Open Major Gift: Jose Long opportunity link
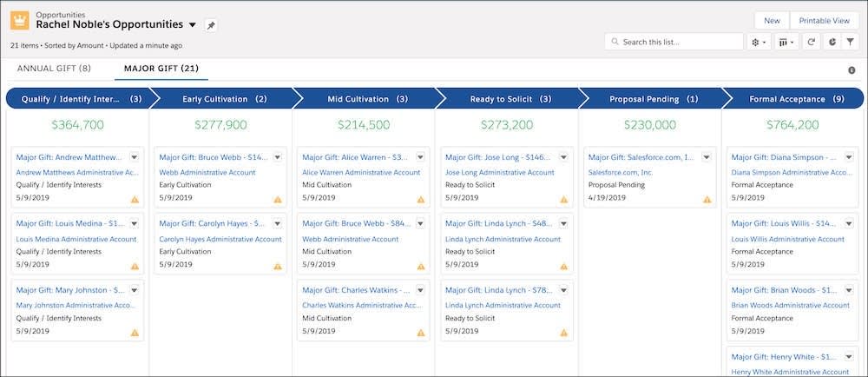 tap(497, 157)
